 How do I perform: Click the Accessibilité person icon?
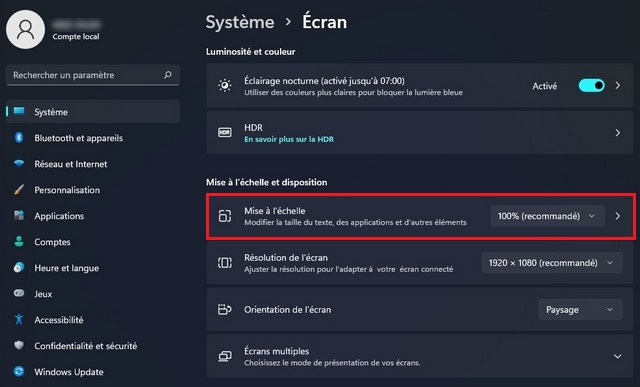(x=19, y=319)
